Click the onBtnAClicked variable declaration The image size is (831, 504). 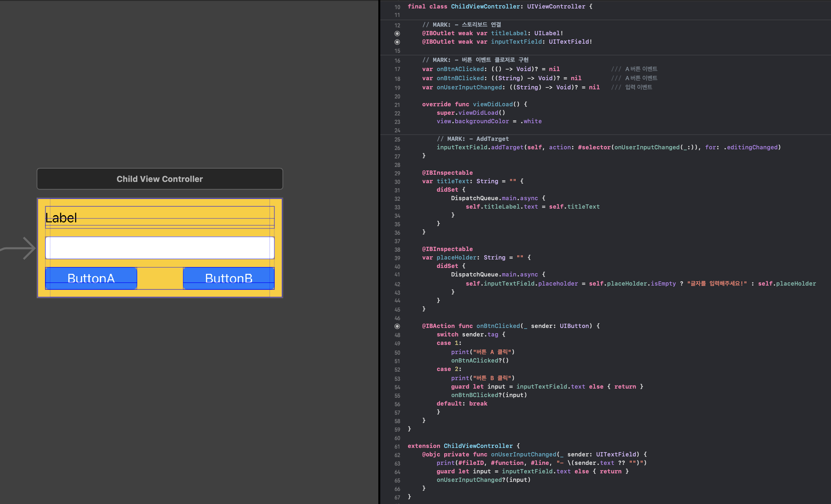(x=460, y=69)
